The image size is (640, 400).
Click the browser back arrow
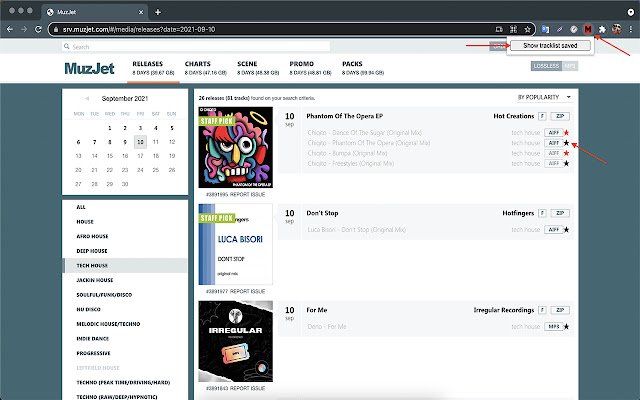[x=10, y=29]
